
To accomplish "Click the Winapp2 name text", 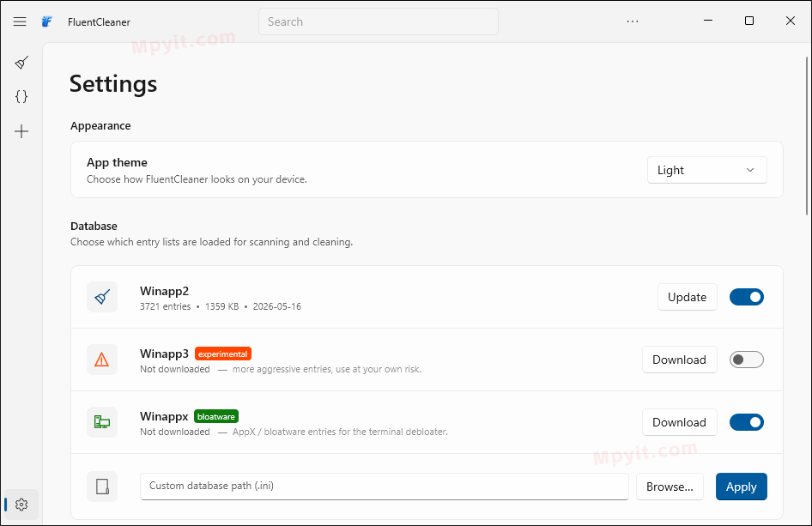I will pos(164,292).
